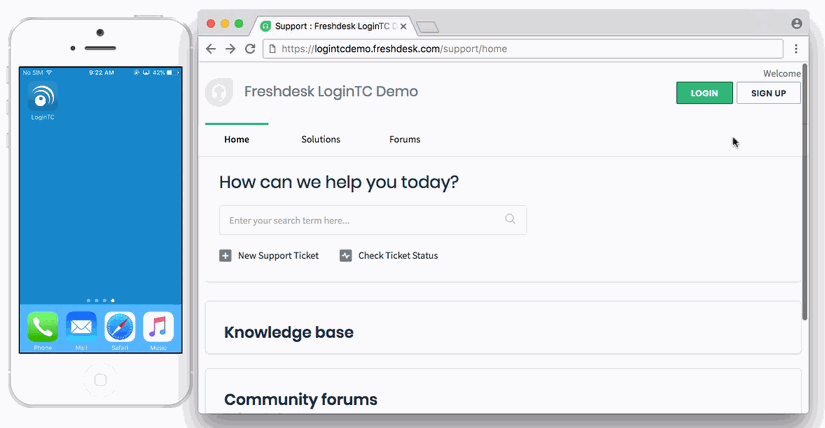Open the LoginTC app on the phone
Screen dimensions: 825x428
[43, 97]
